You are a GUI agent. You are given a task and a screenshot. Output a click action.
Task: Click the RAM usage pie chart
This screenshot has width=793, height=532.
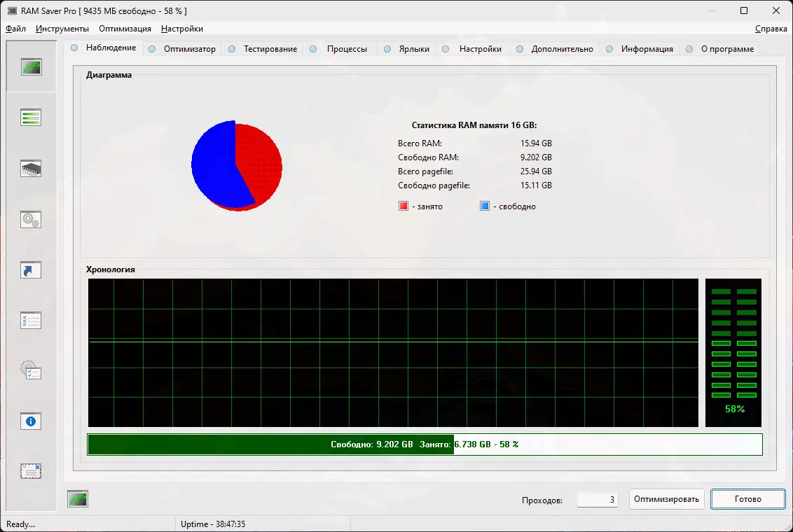[x=237, y=166]
